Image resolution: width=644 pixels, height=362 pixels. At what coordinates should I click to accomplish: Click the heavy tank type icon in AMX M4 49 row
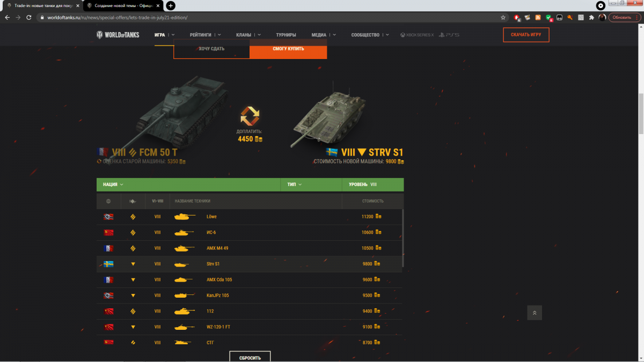click(x=133, y=248)
